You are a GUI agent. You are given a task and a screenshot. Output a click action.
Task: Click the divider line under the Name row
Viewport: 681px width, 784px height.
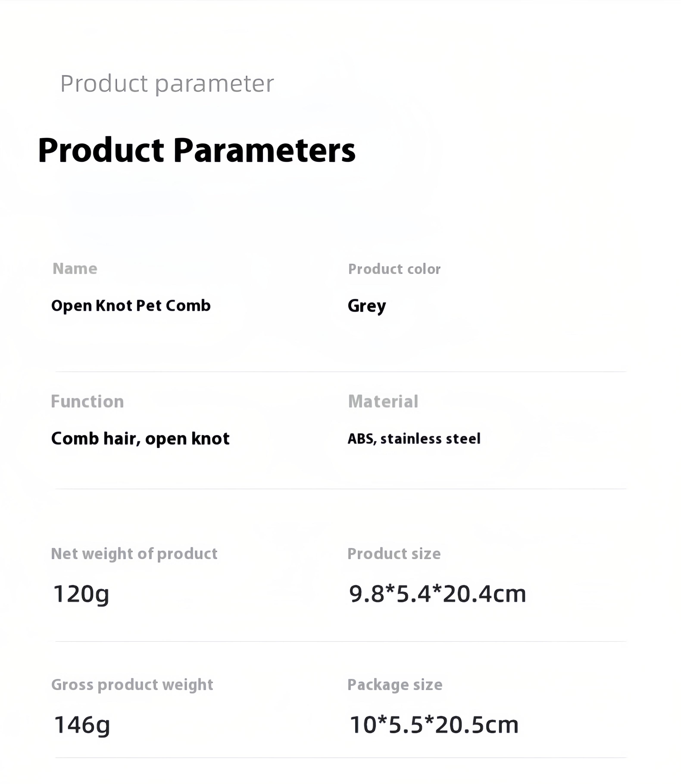[340, 372]
